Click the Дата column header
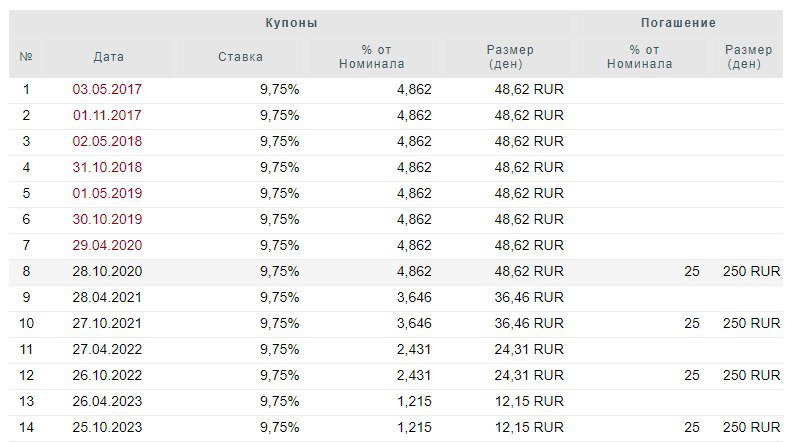 pyautogui.click(x=108, y=57)
